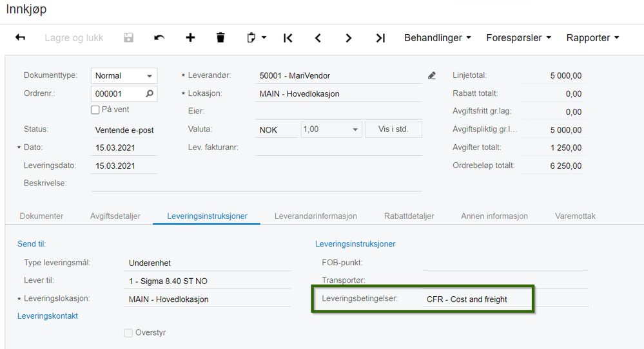Click the Ordrenr. search magnifier icon
The image size is (644, 349).
(x=150, y=93)
